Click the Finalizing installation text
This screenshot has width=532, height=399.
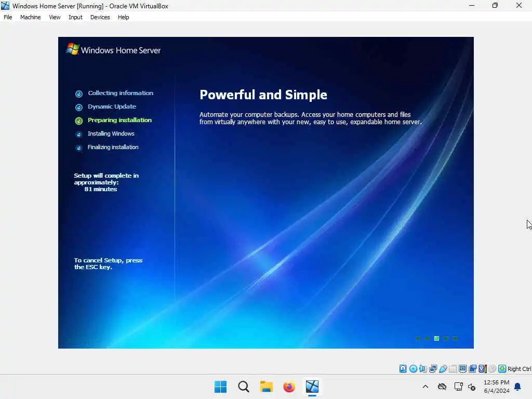(113, 147)
